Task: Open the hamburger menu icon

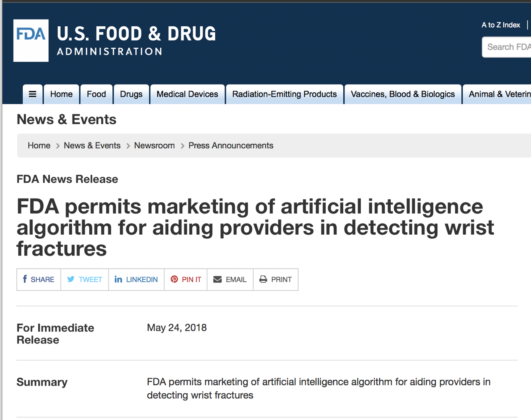Action: tap(33, 94)
